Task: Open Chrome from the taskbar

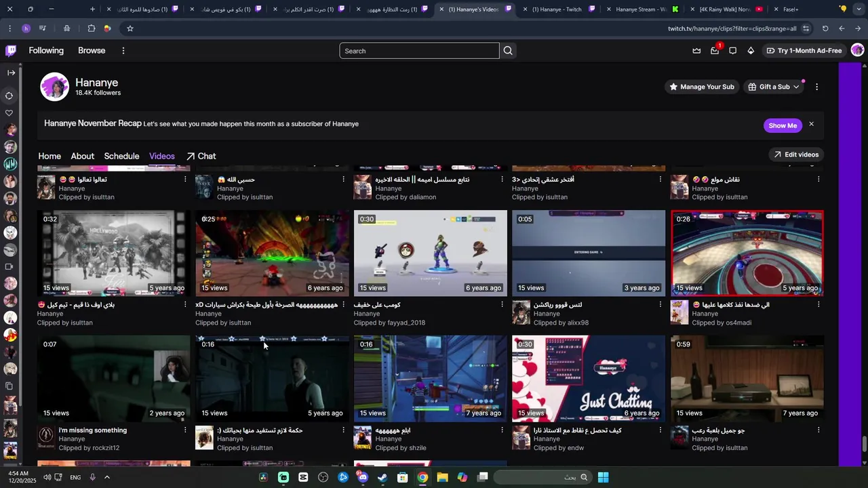Action: 422,477
